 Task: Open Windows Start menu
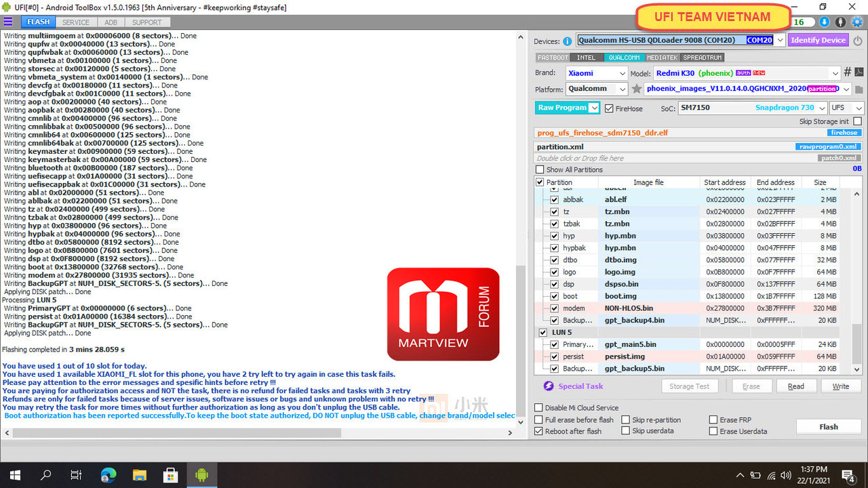15,475
